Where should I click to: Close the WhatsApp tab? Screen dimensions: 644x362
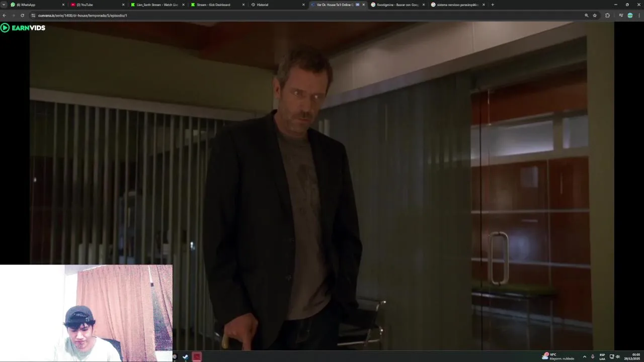click(x=63, y=5)
